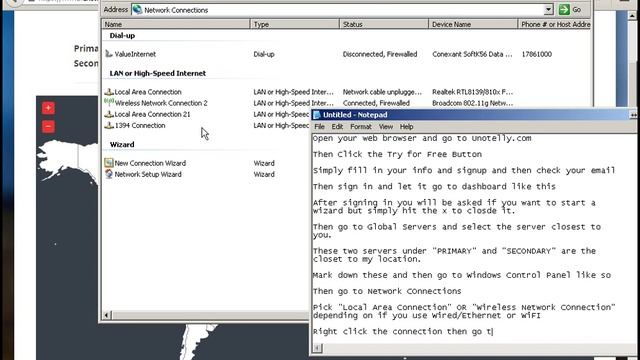Select the 1394 Connection icon
Image resolution: width=640 pixels, height=360 pixels.
point(109,125)
